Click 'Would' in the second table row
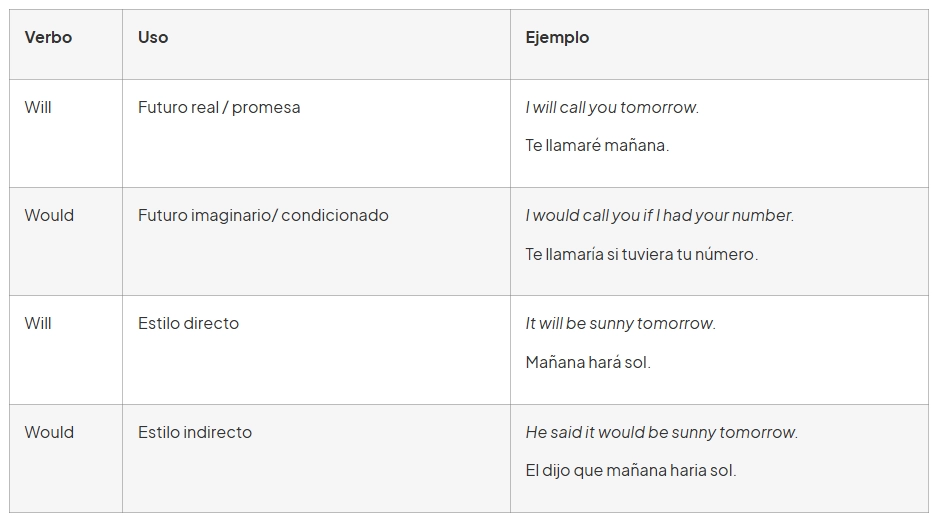 [x=49, y=215]
